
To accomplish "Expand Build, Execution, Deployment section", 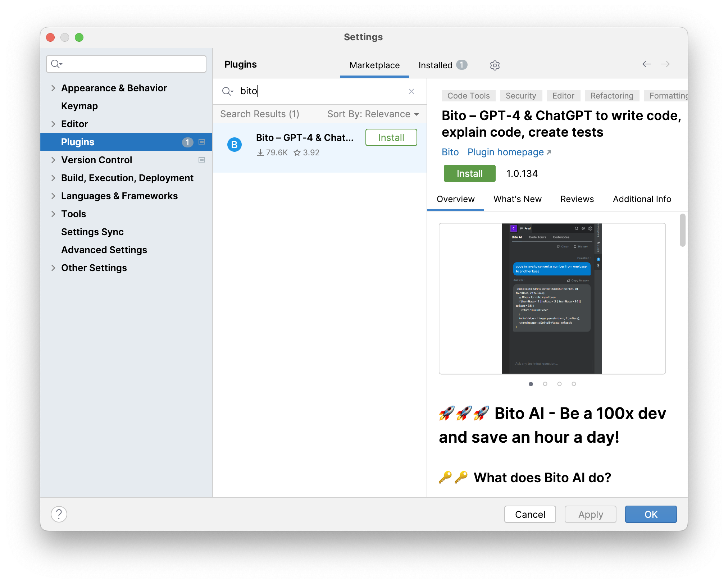I will click(x=53, y=178).
